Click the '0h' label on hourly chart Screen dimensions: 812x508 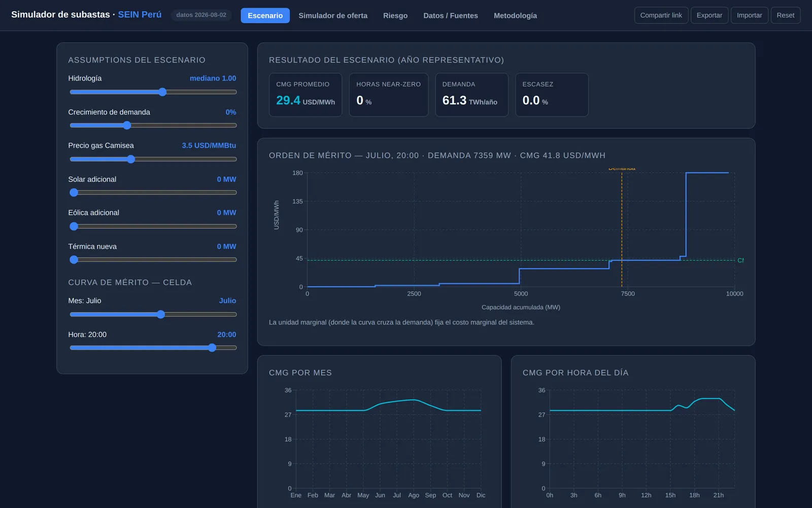pos(550,495)
